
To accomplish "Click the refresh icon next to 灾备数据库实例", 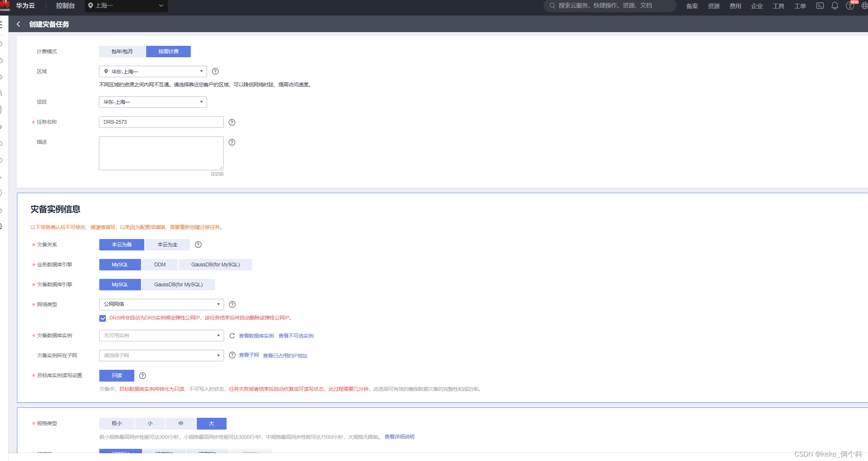I will point(231,336).
